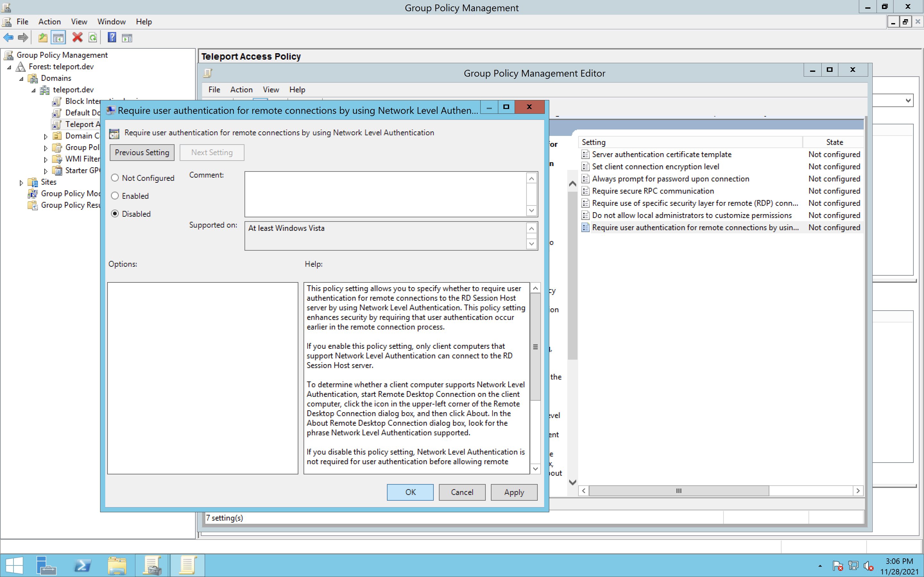
Task: Expand the Sites tree node
Action: (21, 182)
